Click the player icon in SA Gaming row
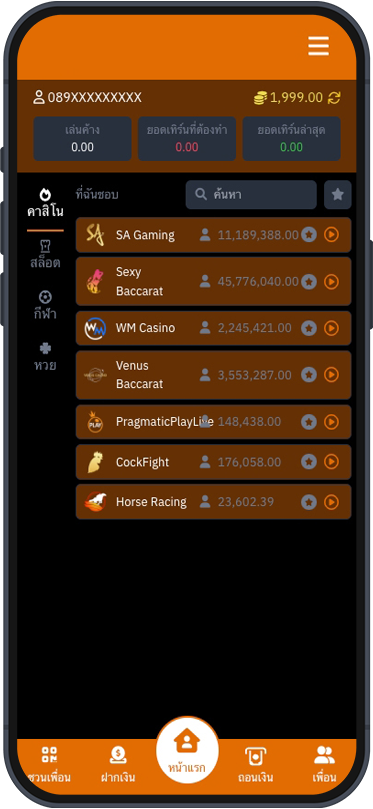Screen dimensions: 373x809 [x=205, y=235]
